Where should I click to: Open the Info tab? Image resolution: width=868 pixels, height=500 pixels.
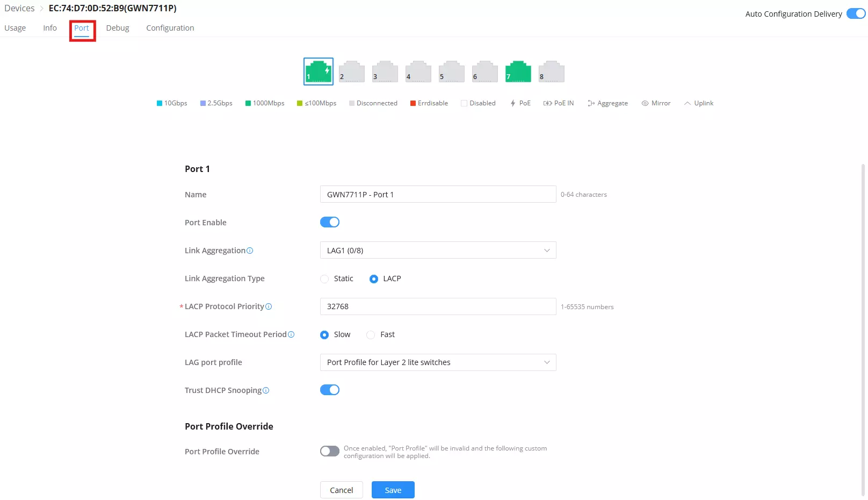coord(50,28)
